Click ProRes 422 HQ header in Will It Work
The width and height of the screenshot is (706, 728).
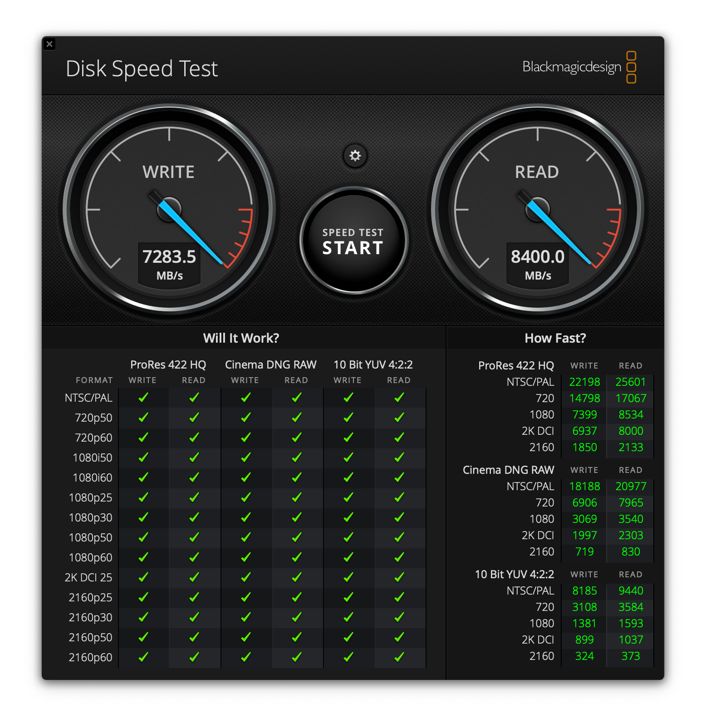click(168, 365)
